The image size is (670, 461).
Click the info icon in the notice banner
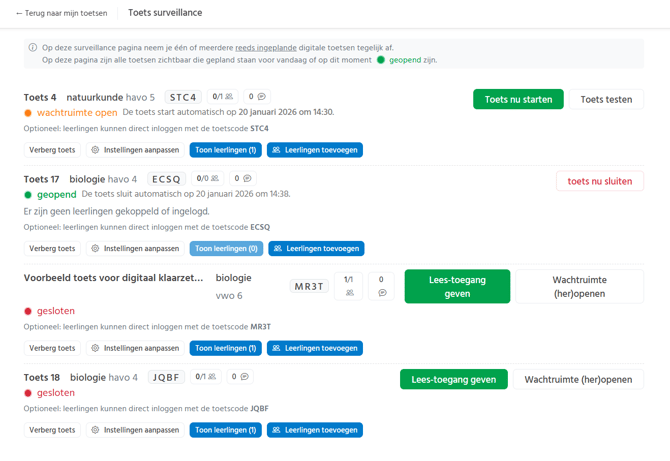pos(33,47)
